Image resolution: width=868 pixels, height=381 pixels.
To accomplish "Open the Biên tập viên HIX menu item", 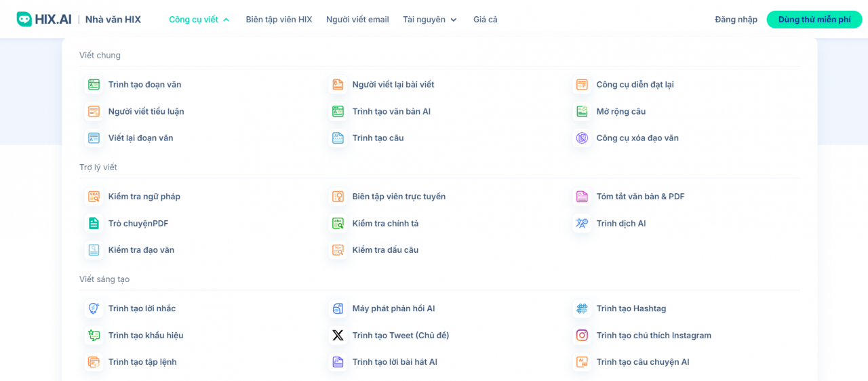I will point(279,20).
